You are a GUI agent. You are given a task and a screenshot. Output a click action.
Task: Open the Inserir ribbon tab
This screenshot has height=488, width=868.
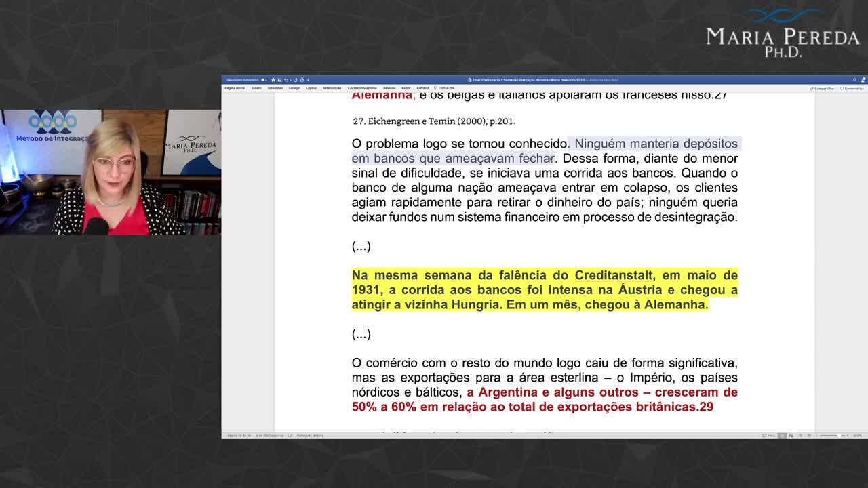256,88
